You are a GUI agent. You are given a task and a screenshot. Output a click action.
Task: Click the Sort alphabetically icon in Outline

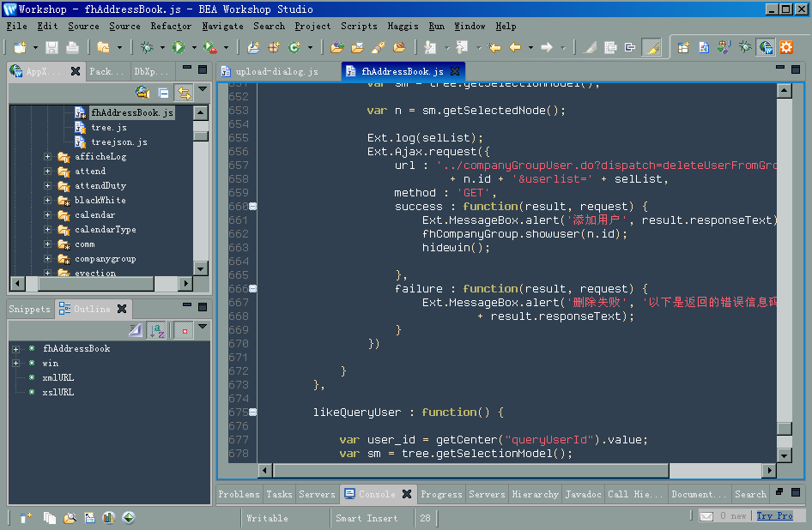click(x=156, y=330)
